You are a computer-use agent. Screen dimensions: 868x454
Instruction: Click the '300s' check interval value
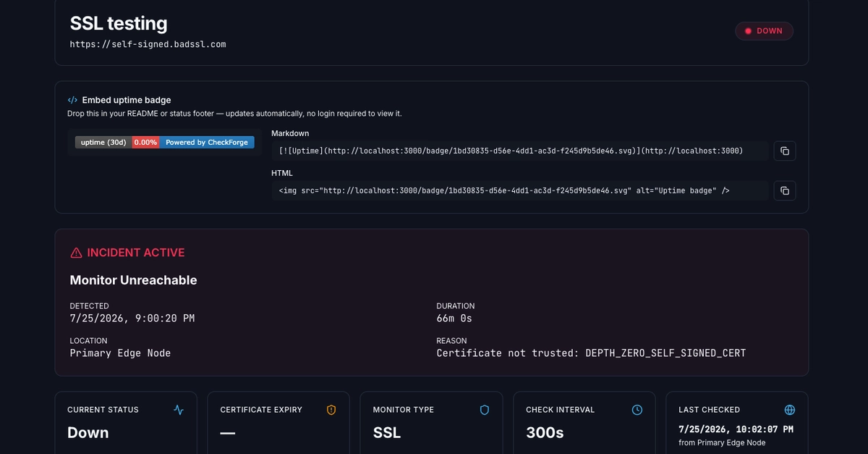(545, 433)
